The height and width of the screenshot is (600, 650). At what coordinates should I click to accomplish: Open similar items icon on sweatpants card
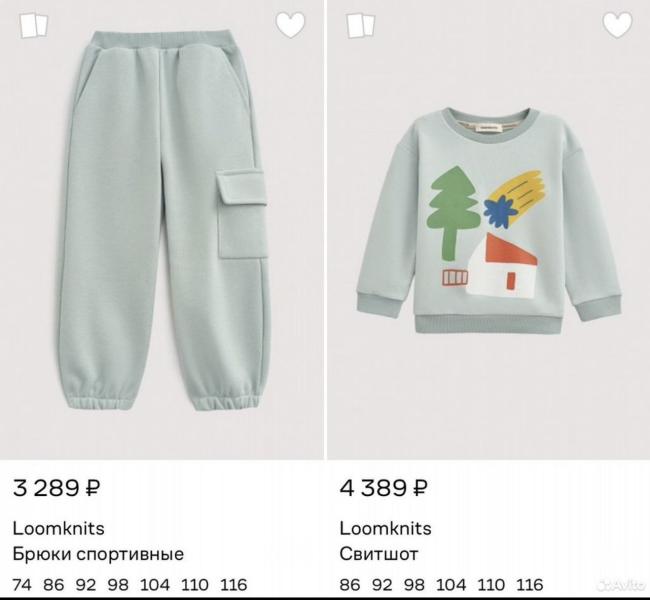pyautogui.click(x=34, y=25)
